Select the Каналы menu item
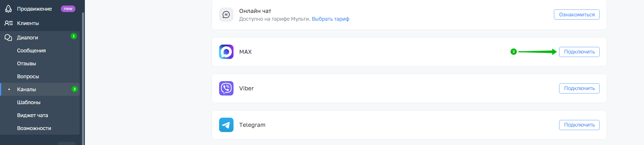 [27, 89]
